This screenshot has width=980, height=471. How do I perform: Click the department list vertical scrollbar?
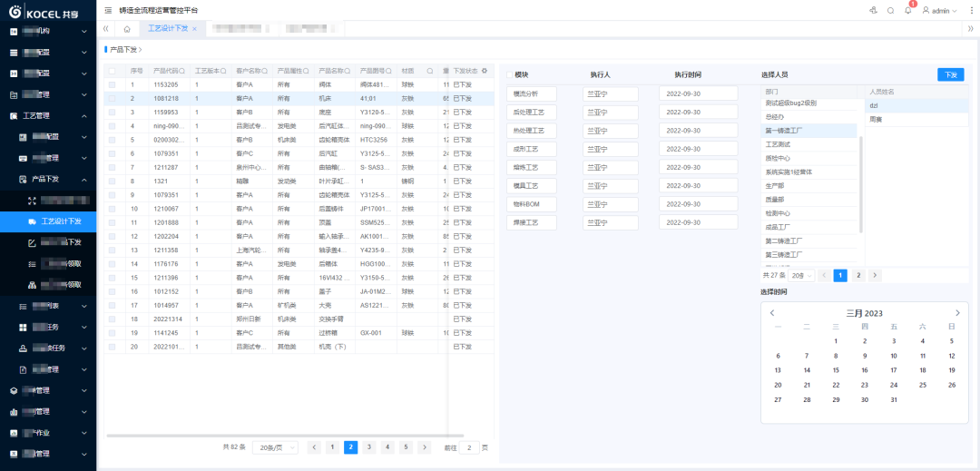tap(861, 184)
